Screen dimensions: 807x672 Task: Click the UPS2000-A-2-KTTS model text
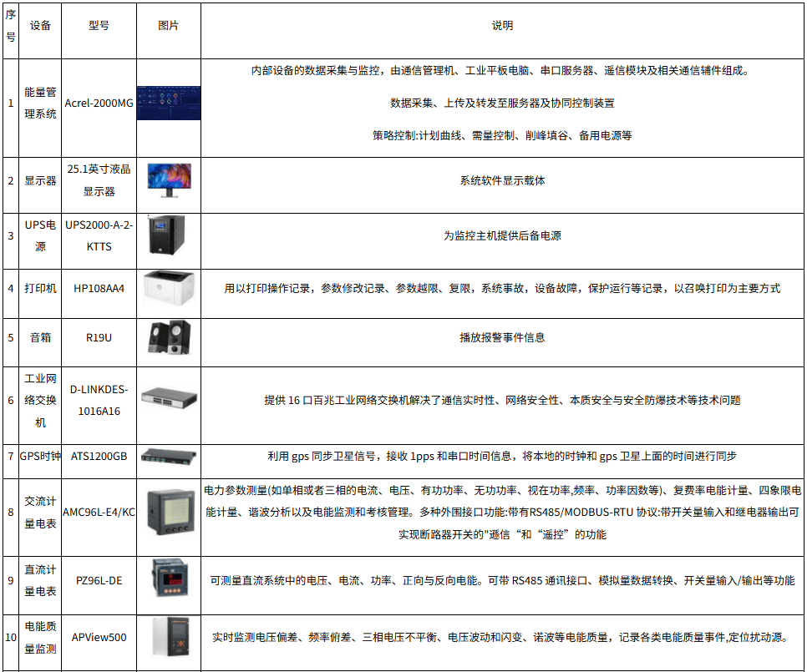point(99,236)
